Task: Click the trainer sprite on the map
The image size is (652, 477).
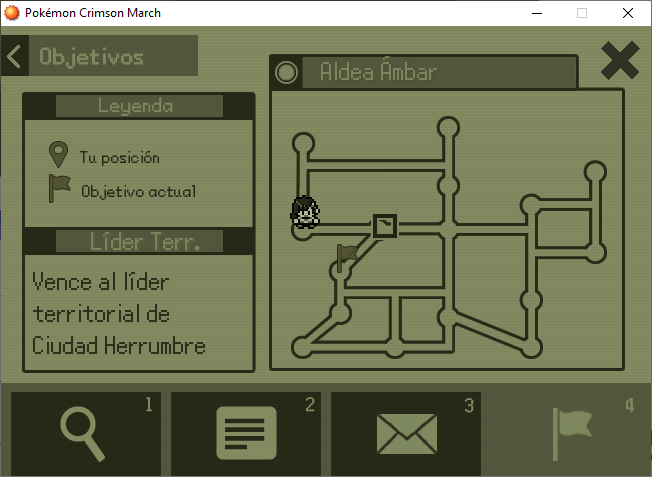Action: point(304,213)
